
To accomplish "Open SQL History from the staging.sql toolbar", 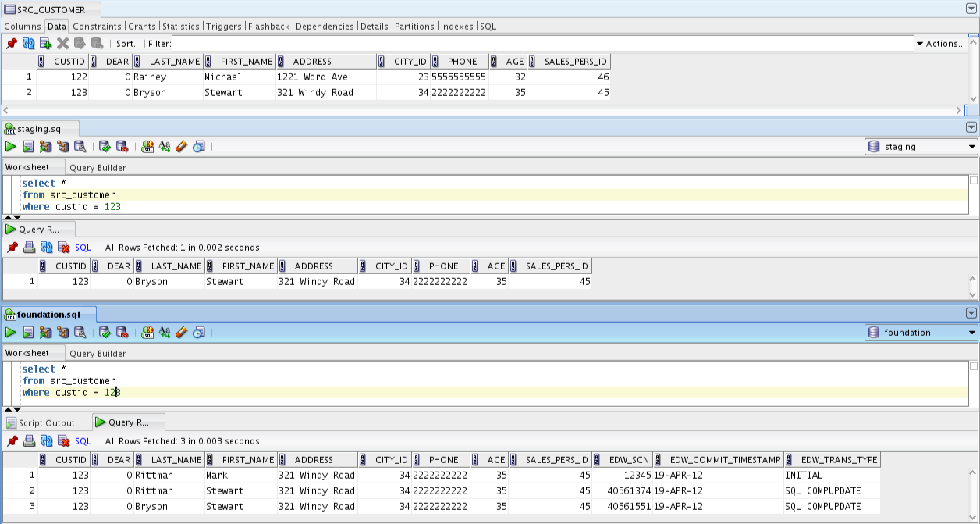I will pyautogui.click(x=200, y=146).
